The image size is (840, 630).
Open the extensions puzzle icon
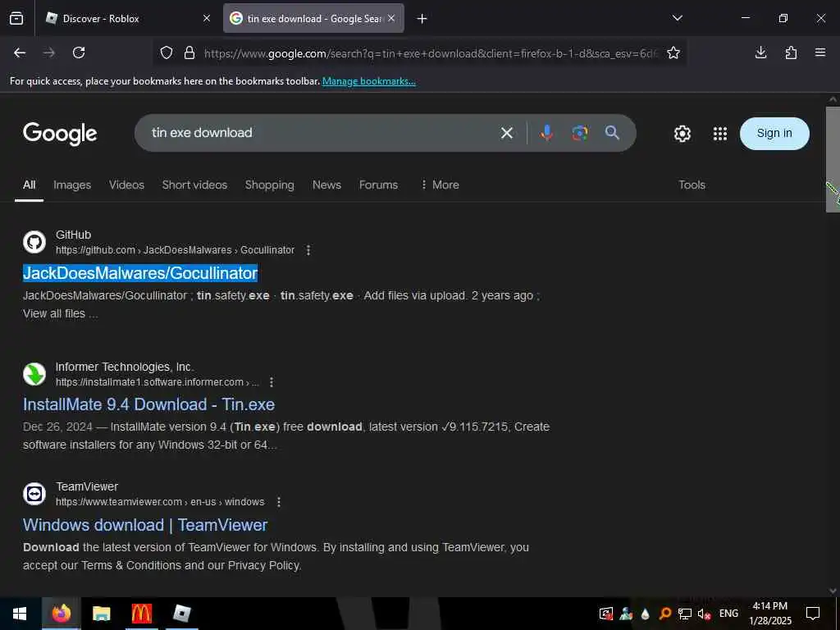(791, 52)
